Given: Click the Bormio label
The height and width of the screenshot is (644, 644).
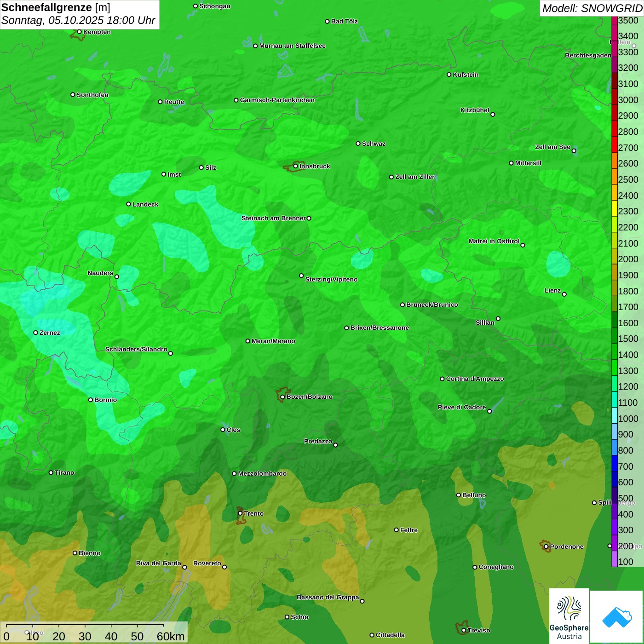Looking at the screenshot, I should (105, 400).
